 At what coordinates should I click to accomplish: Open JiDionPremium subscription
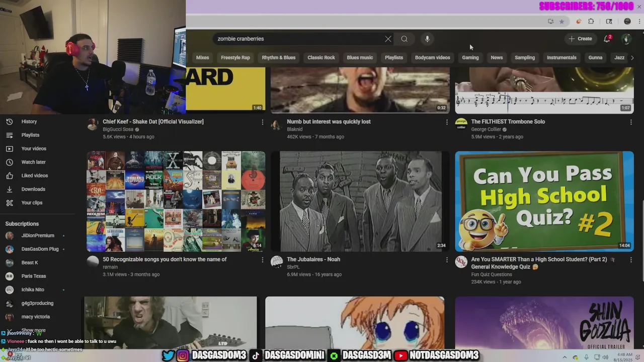tap(38, 236)
